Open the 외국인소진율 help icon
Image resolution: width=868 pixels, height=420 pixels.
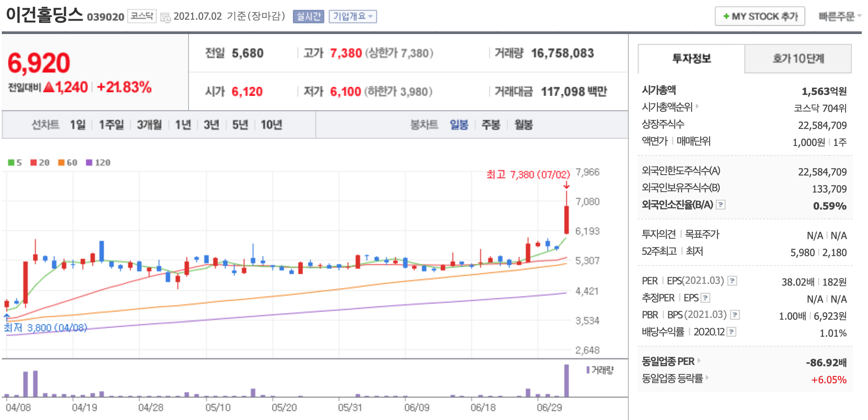[x=721, y=205]
